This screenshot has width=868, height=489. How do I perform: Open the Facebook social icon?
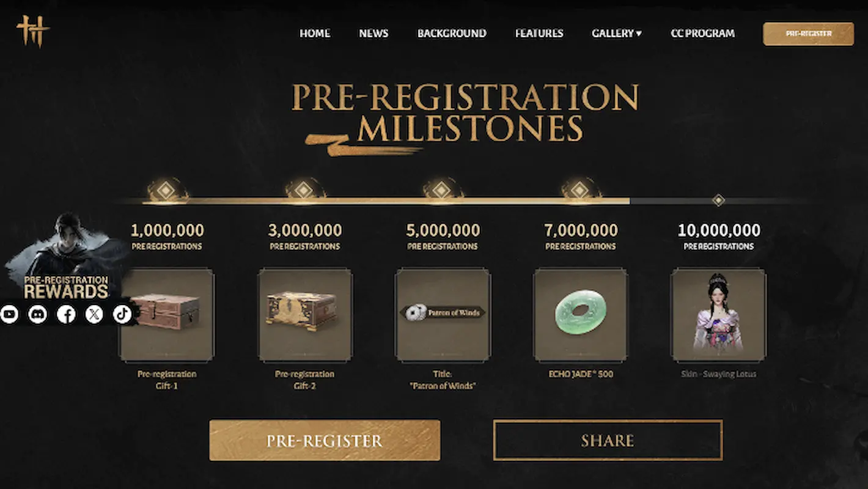(x=66, y=314)
